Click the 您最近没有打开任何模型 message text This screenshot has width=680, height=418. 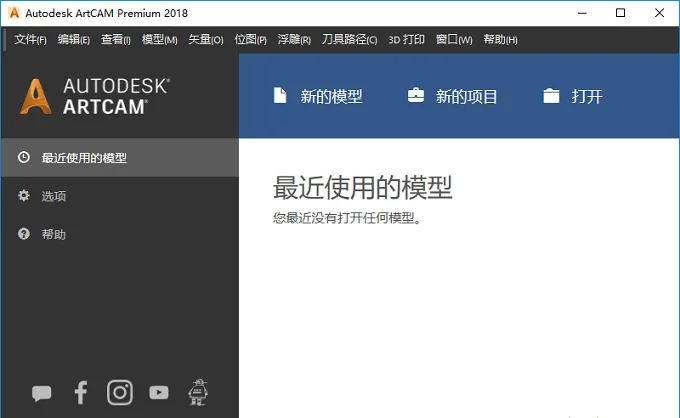pyautogui.click(x=347, y=218)
